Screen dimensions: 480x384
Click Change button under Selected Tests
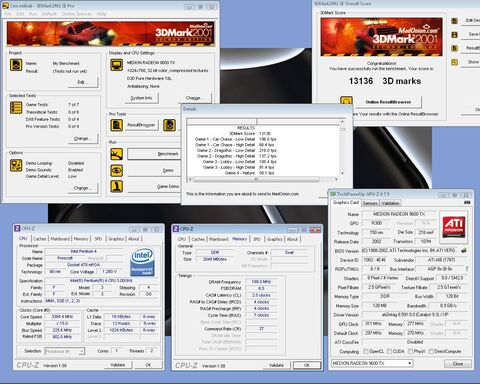83,138
